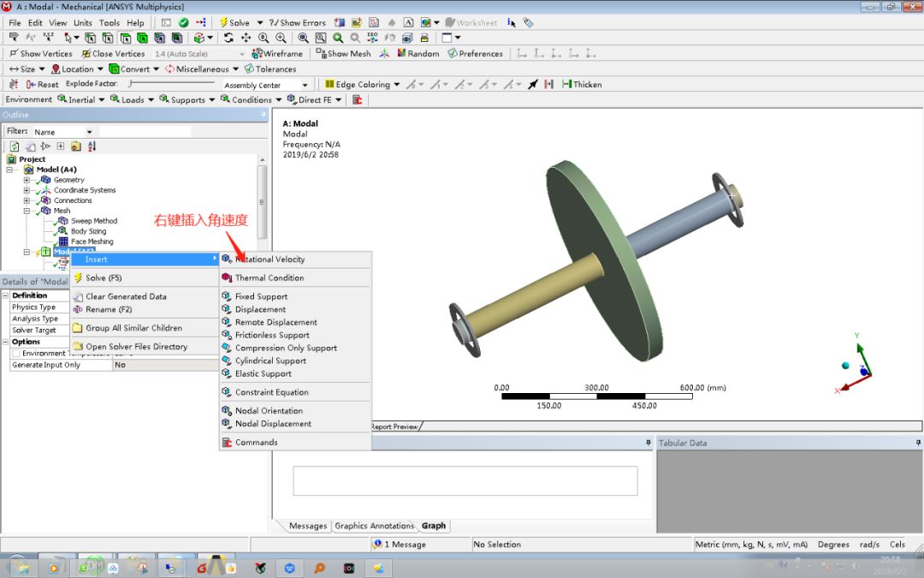
Task: Open the Assembly Center combo box
Action: coord(266,85)
